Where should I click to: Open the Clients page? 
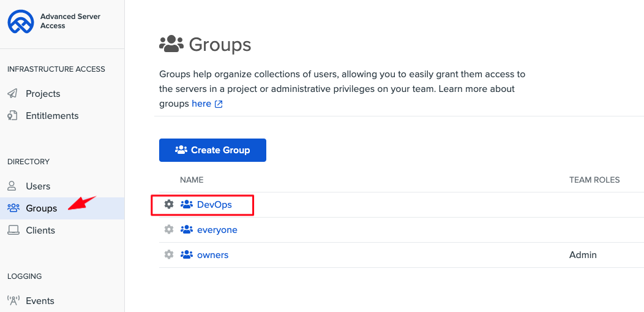coord(40,230)
